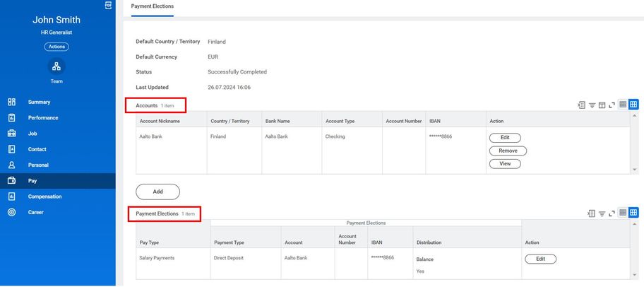This screenshot has width=644, height=287.
Task: Click the Team org chart icon
Action: pos(56,66)
